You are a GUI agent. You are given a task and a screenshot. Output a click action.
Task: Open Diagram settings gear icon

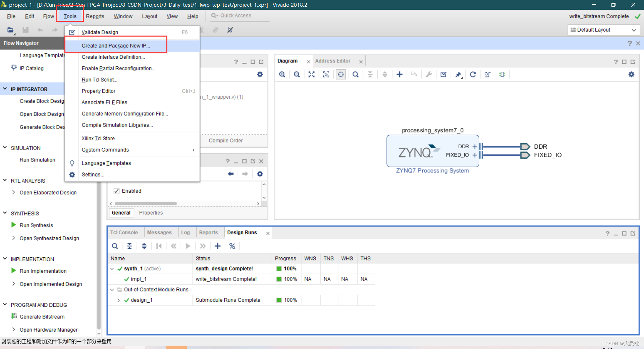tap(631, 74)
